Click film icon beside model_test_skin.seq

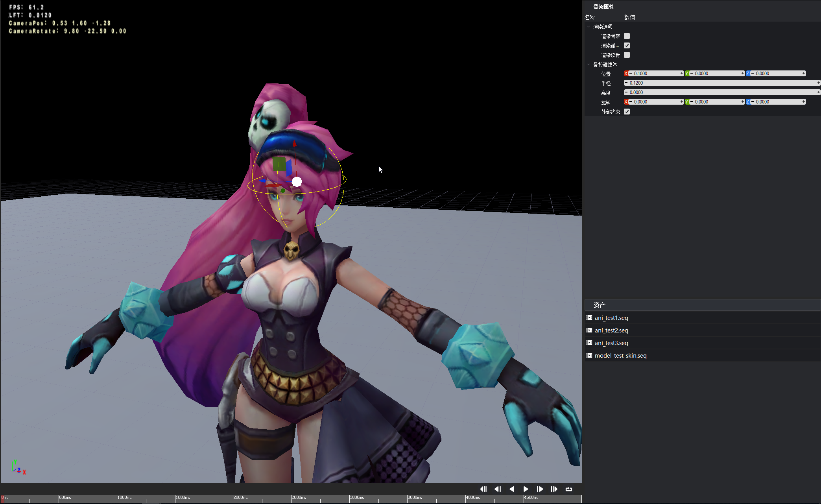point(589,356)
